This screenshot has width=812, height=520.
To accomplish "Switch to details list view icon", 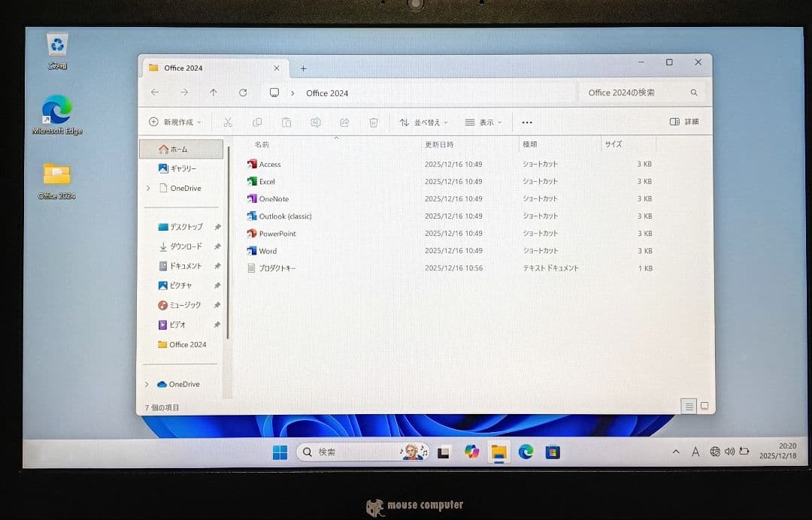I will click(x=689, y=407).
